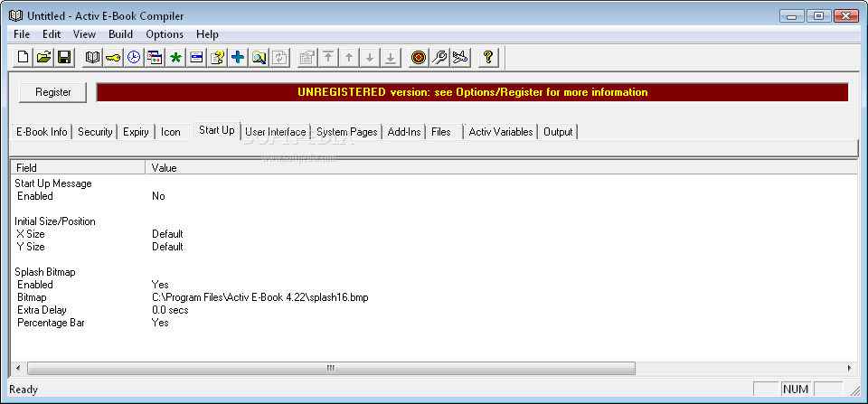This screenshot has width=868, height=404.
Task: Select the Splash Bitmap heading row
Action: [x=45, y=272]
